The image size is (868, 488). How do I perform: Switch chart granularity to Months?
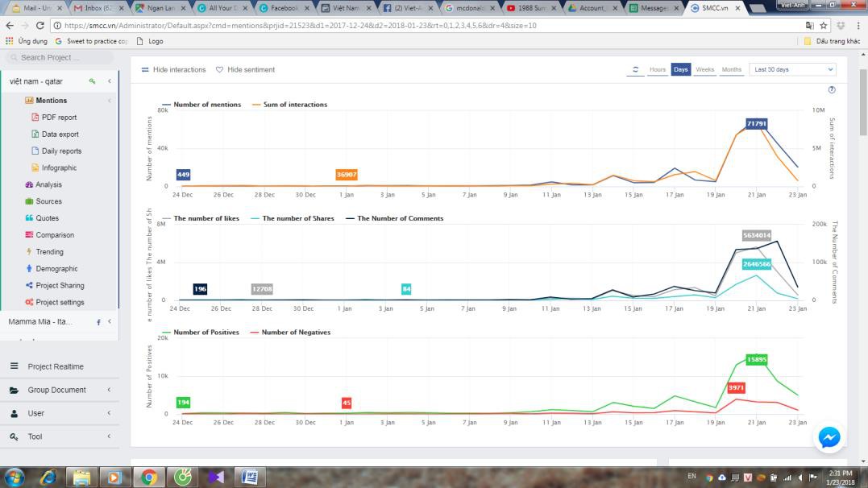pos(731,70)
